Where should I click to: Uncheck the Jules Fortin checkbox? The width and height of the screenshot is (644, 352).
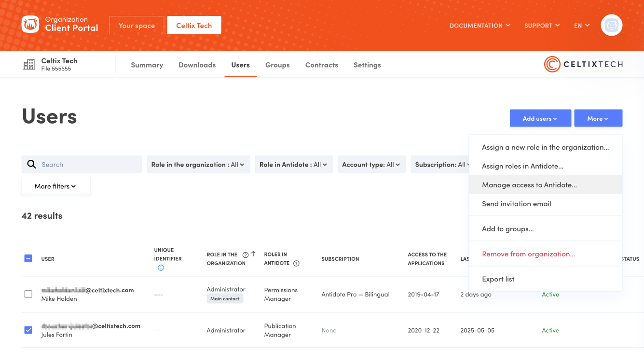click(x=28, y=330)
